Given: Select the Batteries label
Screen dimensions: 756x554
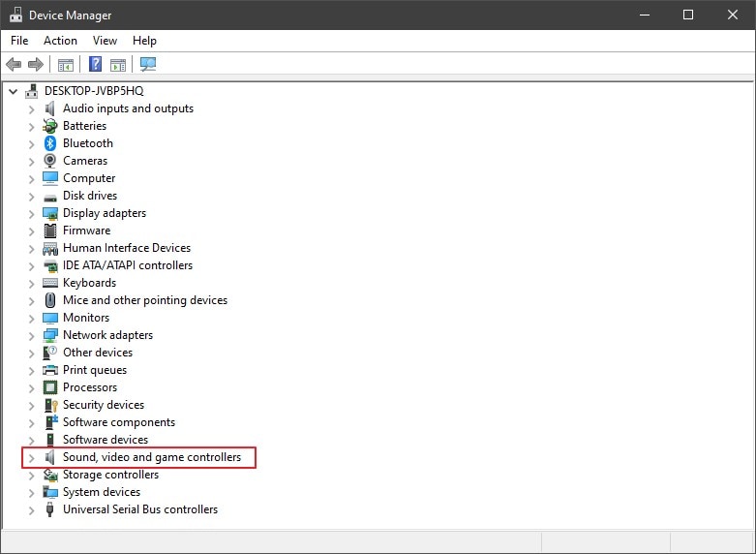Looking at the screenshot, I should click(85, 126).
